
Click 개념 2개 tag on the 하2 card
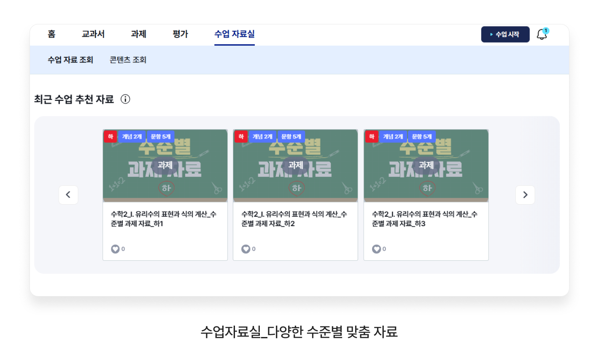tap(262, 137)
